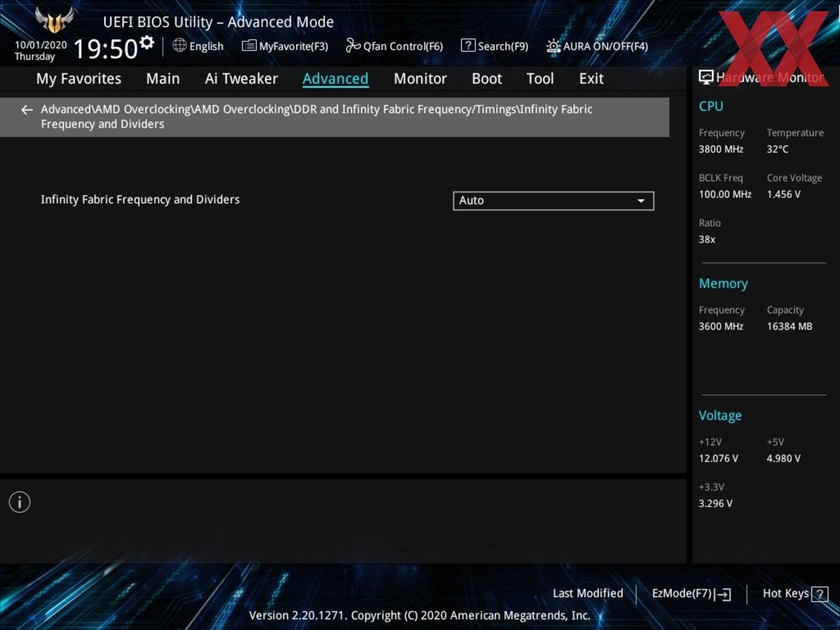Click the +12V reading 12.076 V
Viewport: 840px width, 630px height.
tap(718, 459)
